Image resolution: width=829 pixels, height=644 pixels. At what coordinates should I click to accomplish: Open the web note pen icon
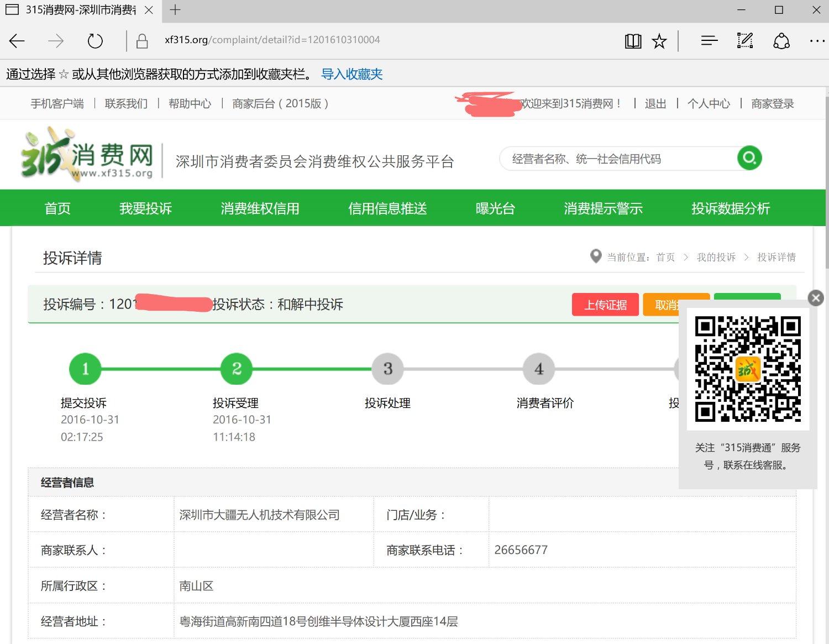pyautogui.click(x=745, y=40)
